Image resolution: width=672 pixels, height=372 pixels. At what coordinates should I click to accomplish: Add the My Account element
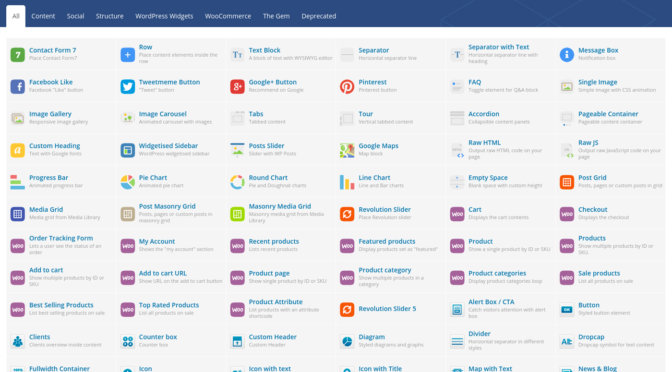click(170, 246)
